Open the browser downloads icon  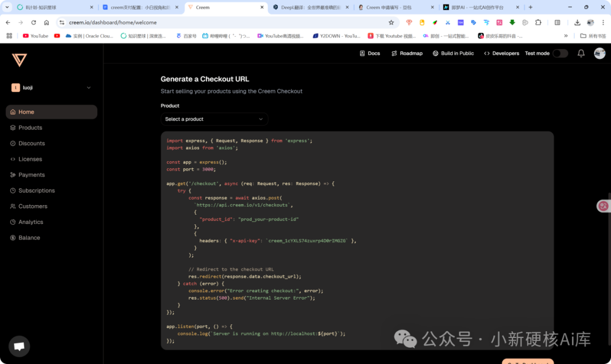(577, 23)
